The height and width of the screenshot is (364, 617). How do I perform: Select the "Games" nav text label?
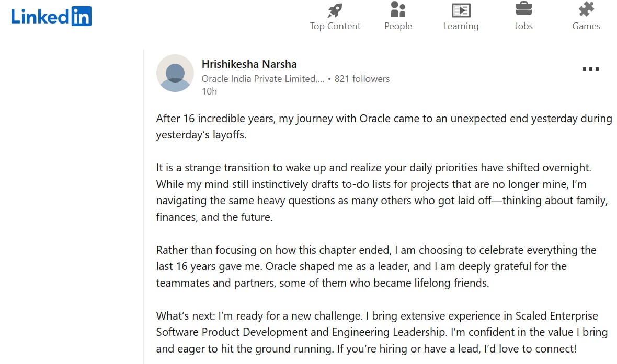click(586, 26)
